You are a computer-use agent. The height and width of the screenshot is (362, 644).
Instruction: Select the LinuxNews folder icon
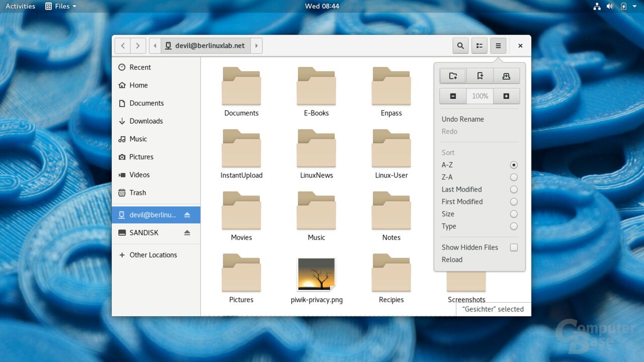point(316,148)
